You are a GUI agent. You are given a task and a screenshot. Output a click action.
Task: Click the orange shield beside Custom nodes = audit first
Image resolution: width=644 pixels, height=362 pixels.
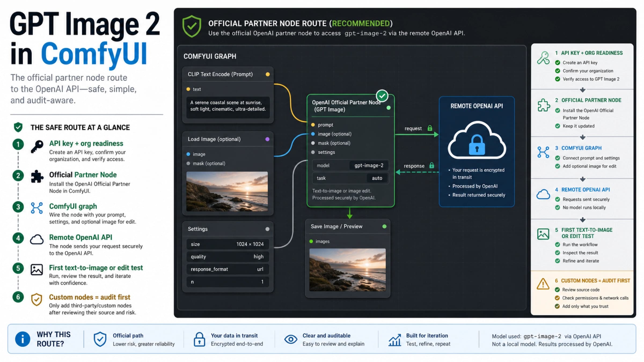click(x=37, y=299)
